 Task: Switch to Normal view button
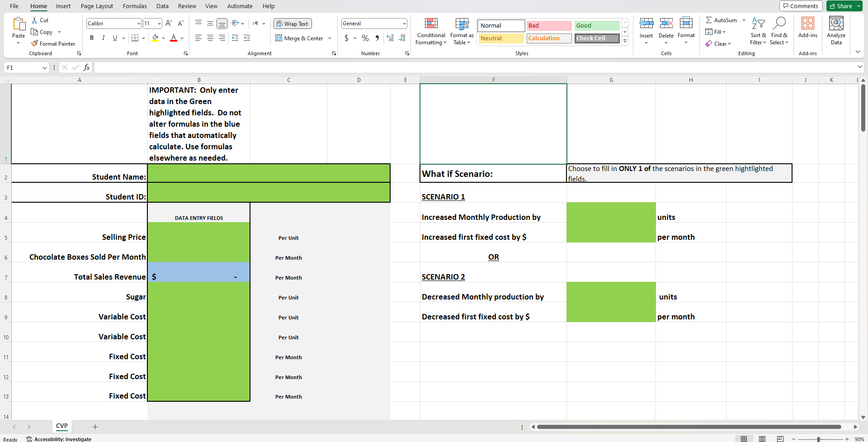744,439
